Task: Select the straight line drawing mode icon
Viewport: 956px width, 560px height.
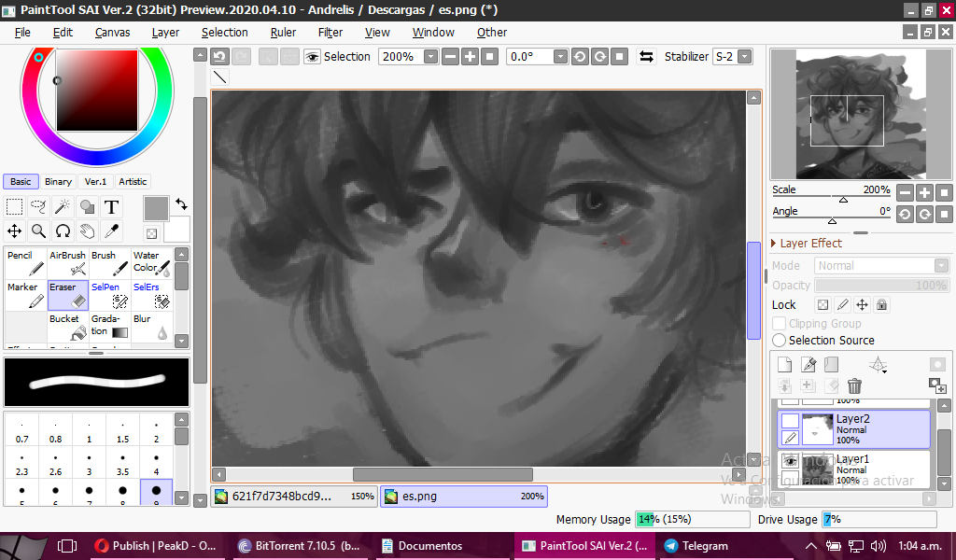Action: tap(220, 77)
